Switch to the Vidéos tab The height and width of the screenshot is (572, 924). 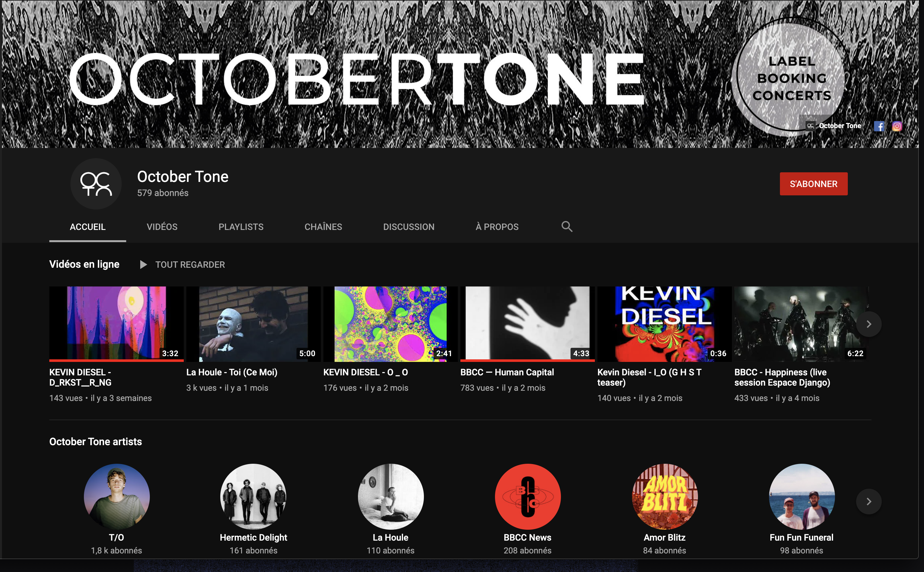[162, 227]
